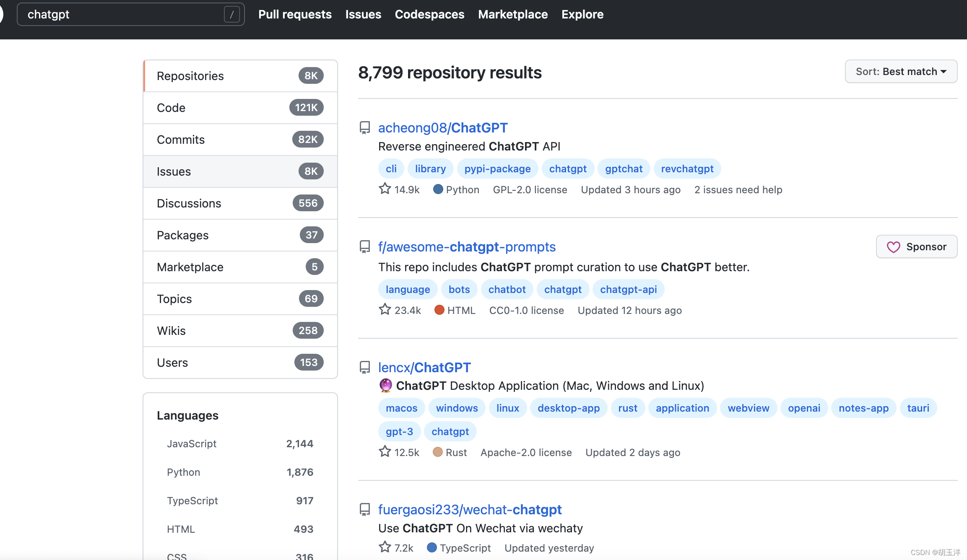Viewport: 967px width, 560px height.
Task: Select the Marketplace navigation menu item
Action: (514, 15)
